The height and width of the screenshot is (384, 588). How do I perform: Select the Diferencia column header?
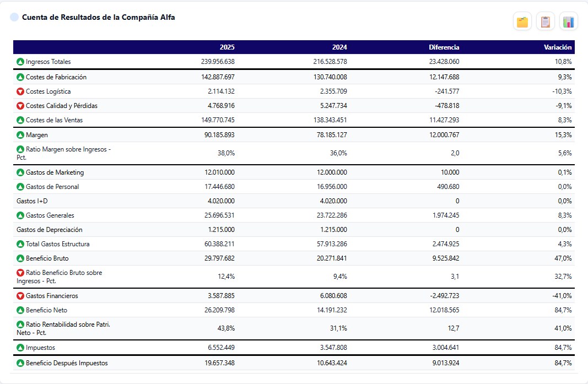click(x=444, y=47)
